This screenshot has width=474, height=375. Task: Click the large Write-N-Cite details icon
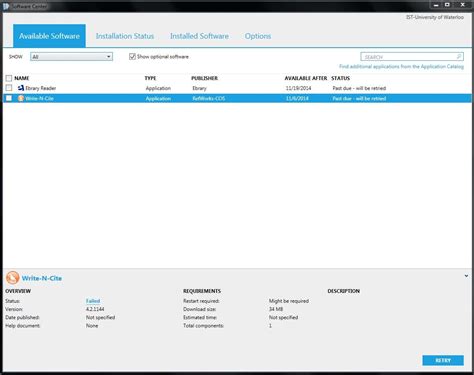(13, 278)
